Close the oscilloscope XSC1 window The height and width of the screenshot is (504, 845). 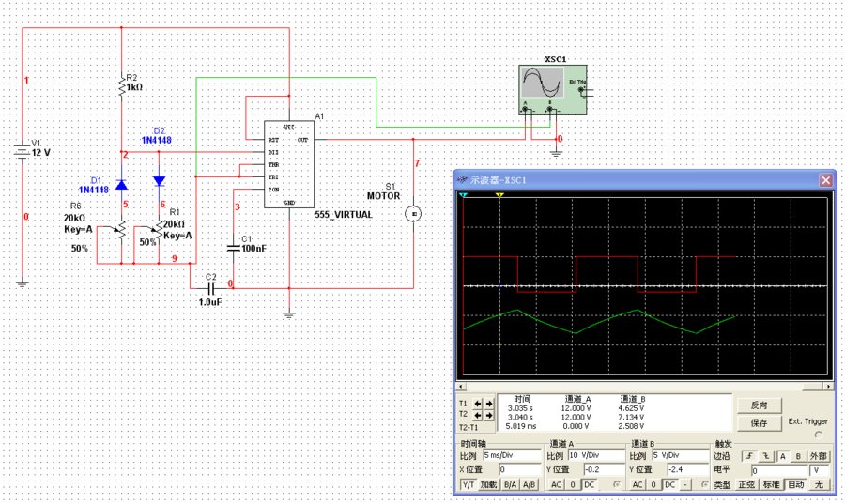tap(825, 180)
